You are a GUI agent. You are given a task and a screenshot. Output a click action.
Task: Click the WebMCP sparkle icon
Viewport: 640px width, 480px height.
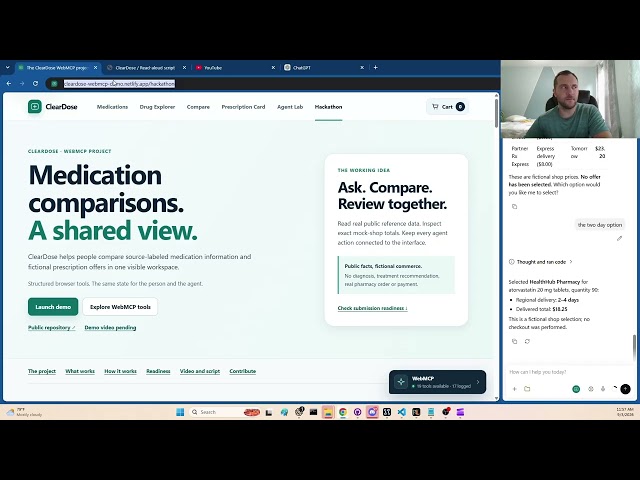pyautogui.click(x=401, y=382)
